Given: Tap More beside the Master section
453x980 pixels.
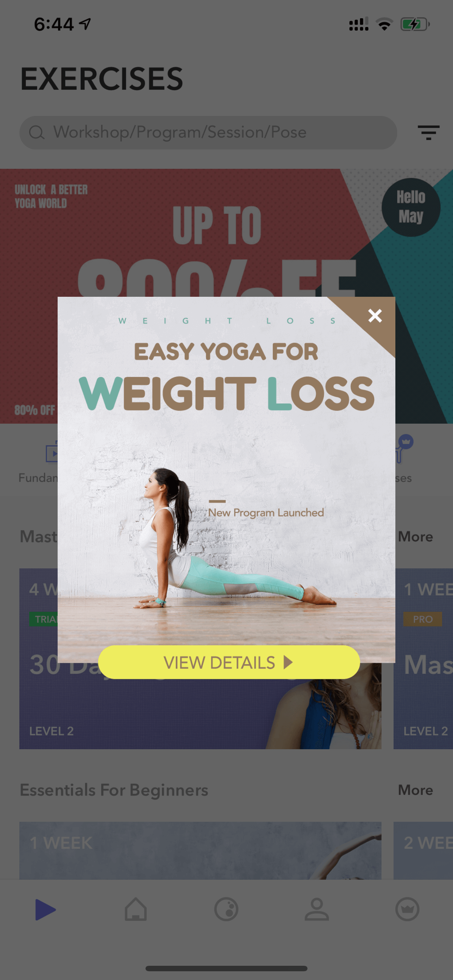Looking at the screenshot, I should [x=415, y=537].
